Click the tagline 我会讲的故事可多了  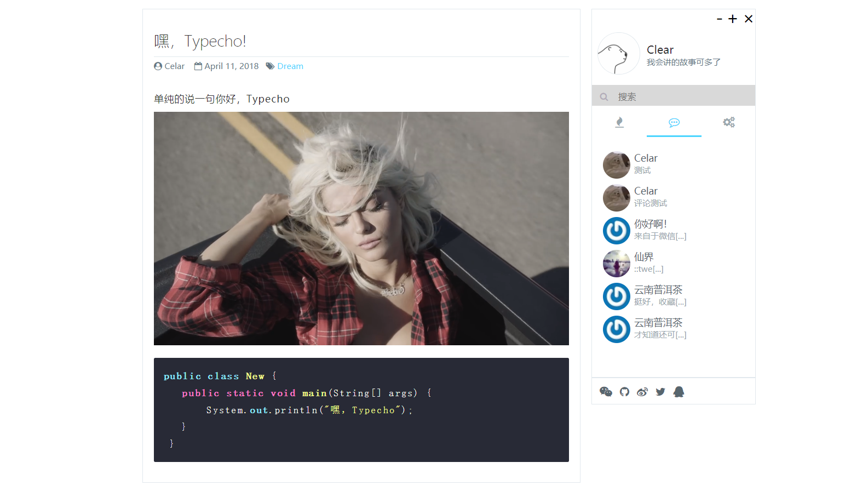[x=683, y=62]
